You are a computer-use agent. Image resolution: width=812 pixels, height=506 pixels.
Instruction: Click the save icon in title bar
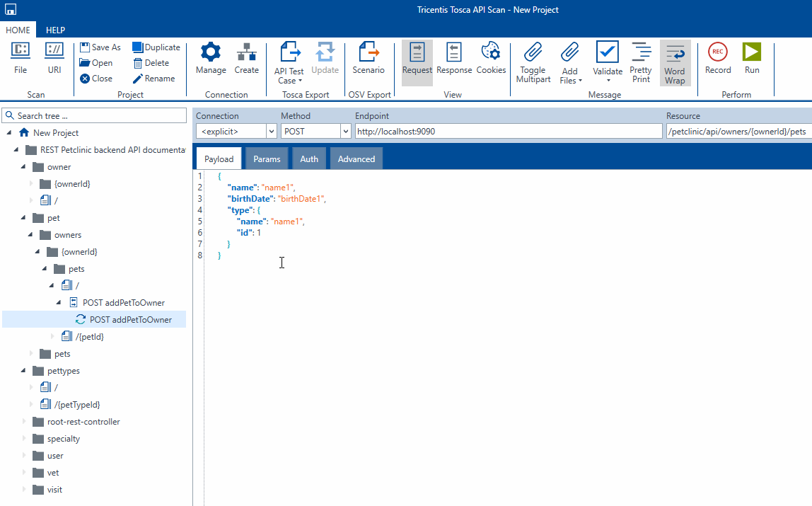(x=11, y=9)
